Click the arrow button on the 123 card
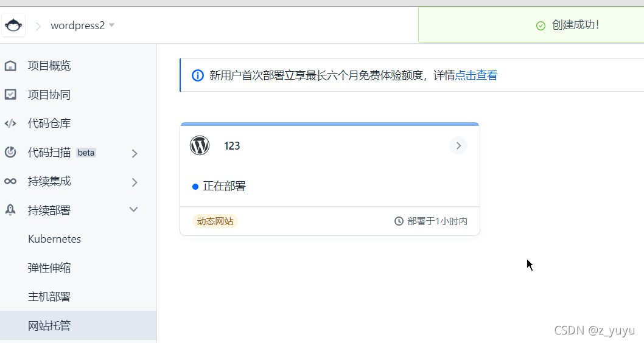 [x=458, y=145]
